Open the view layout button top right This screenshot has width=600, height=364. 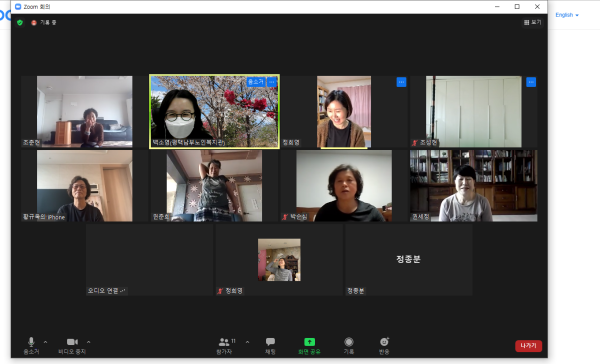pyautogui.click(x=532, y=23)
